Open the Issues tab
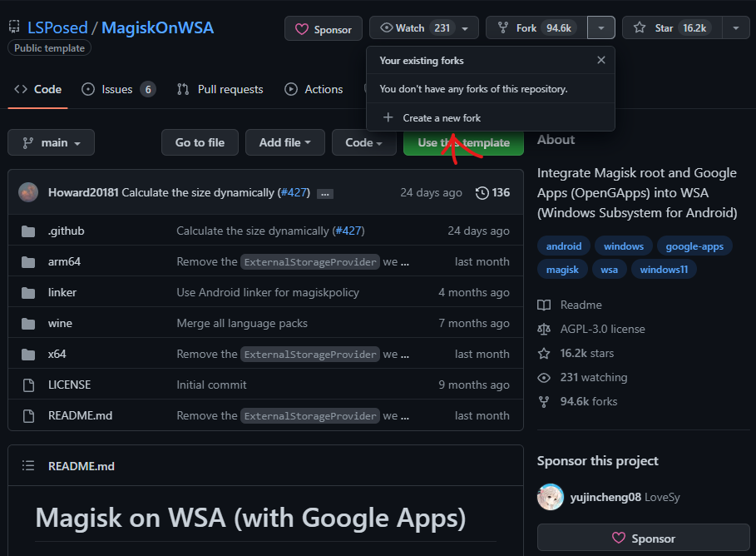This screenshot has width=756, height=556. [118, 89]
